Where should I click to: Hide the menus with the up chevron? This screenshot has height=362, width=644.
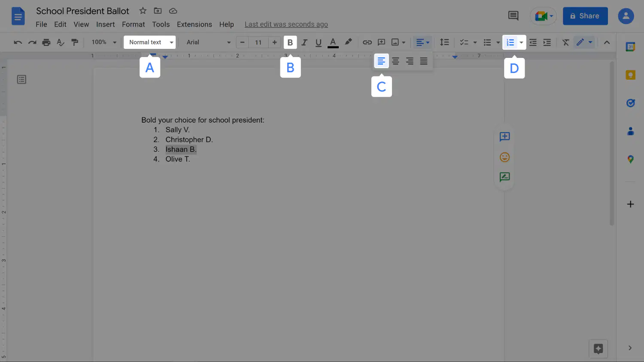tap(607, 42)
